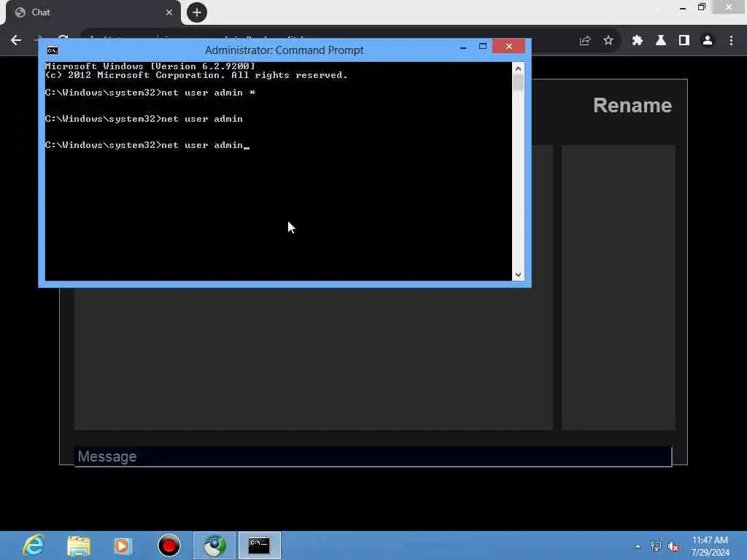747x560 pixels.
Task: Open Chrome extensions puzzle icon
Action: [x=638, y=41]
